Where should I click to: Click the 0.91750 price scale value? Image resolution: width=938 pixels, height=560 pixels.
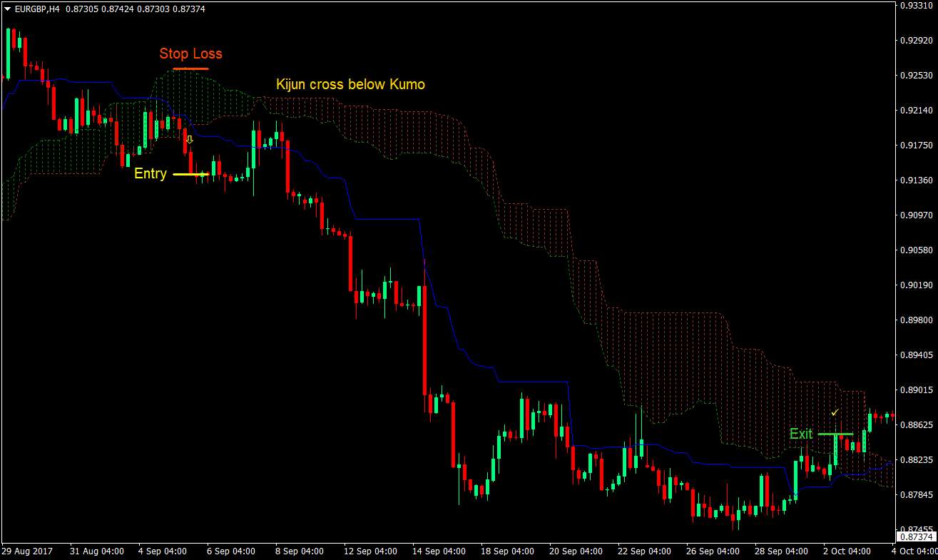(x=918, y=146)
